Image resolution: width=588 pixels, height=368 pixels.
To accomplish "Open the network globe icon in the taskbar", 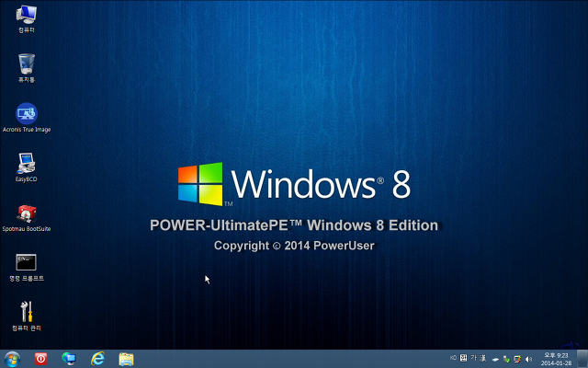I will pyautogui.click(x=69, y=359).
